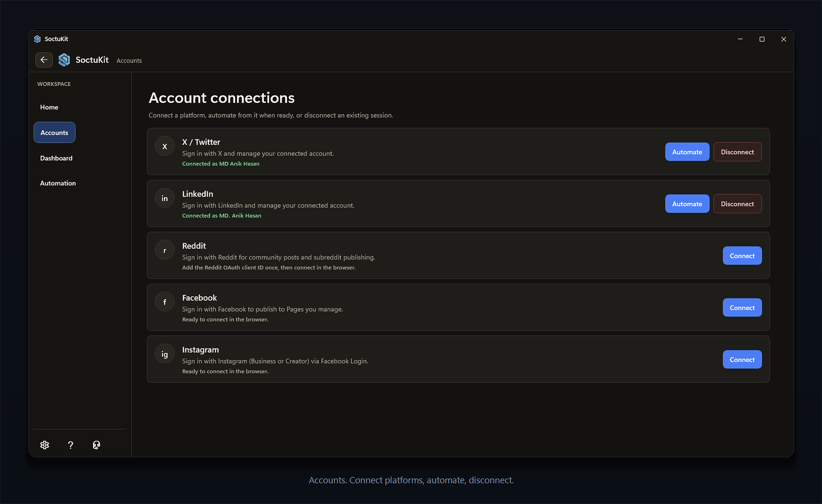Click the support headset icon
Screen dimensions: 822x504
(96, 445)
